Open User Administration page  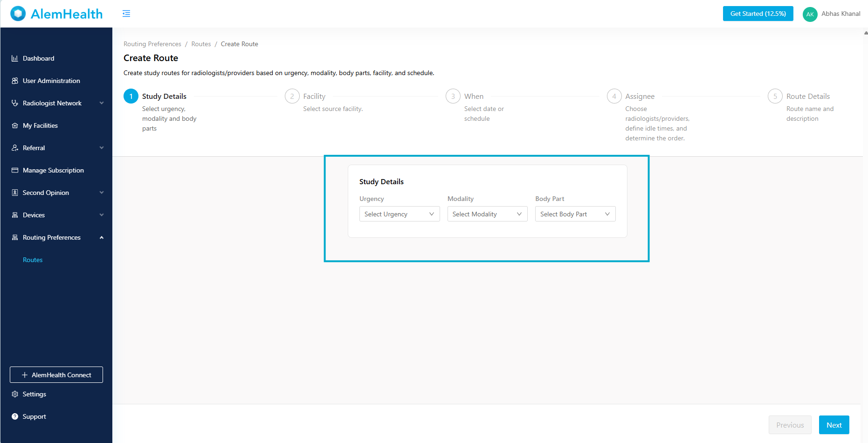point(56,81)
